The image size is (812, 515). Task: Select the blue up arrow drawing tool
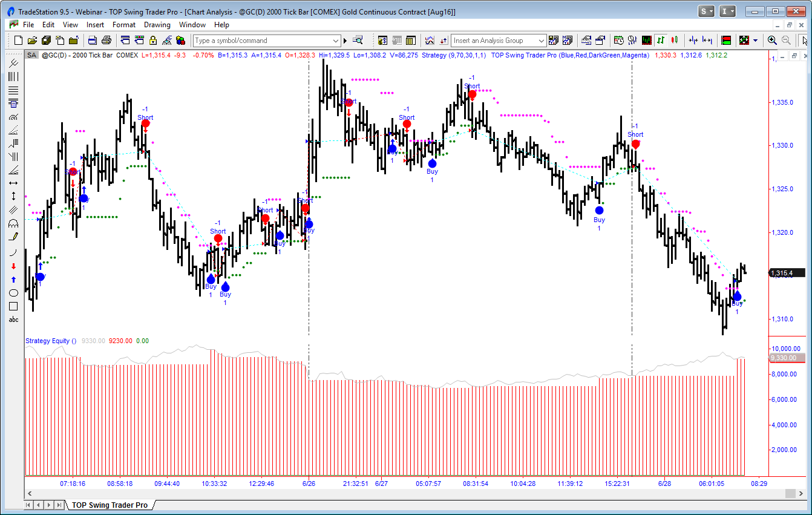click(x=13, y=280)
